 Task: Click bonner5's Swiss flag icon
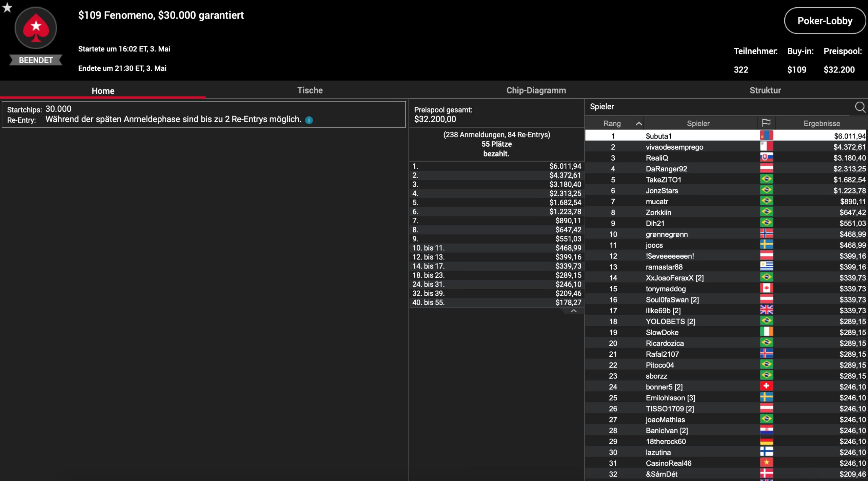(766, 386)
